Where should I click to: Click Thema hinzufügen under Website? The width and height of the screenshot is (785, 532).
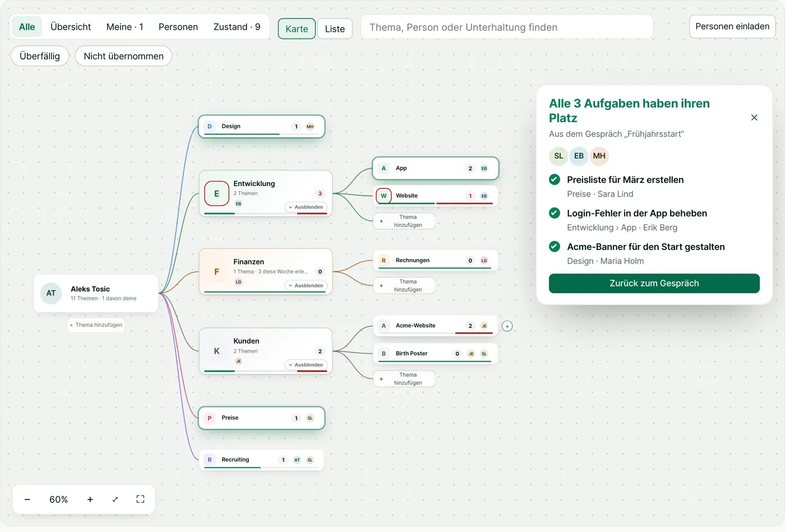[404, 221]
